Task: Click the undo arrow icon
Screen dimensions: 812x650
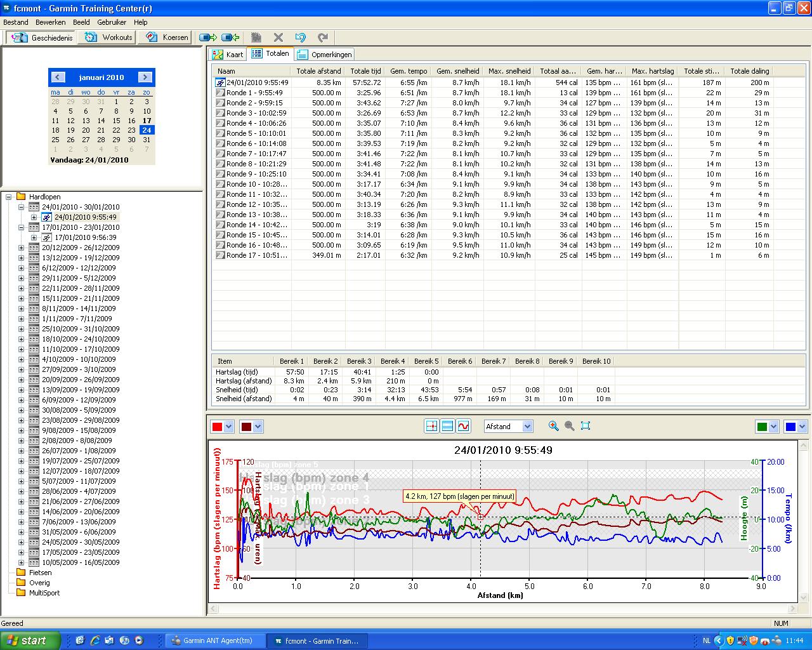Action: (x=301, y=37)
